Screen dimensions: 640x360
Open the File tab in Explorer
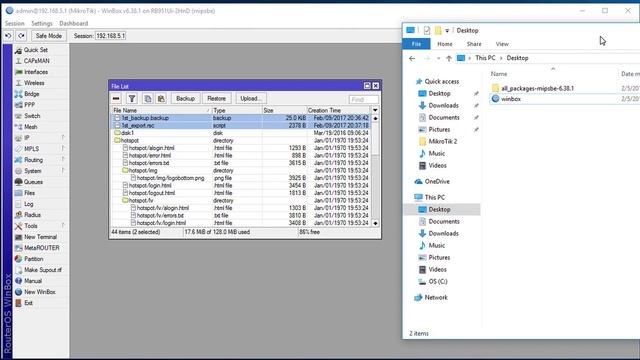416,44
